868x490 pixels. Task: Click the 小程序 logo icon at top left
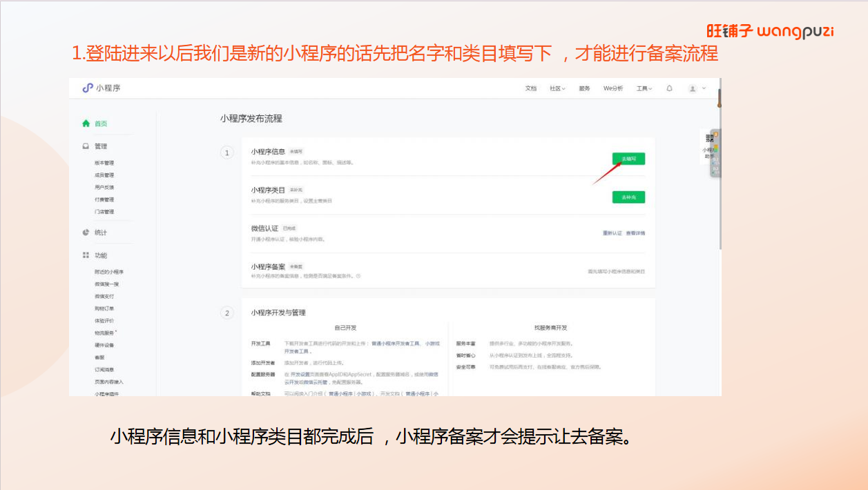click(x=87, y=88)
